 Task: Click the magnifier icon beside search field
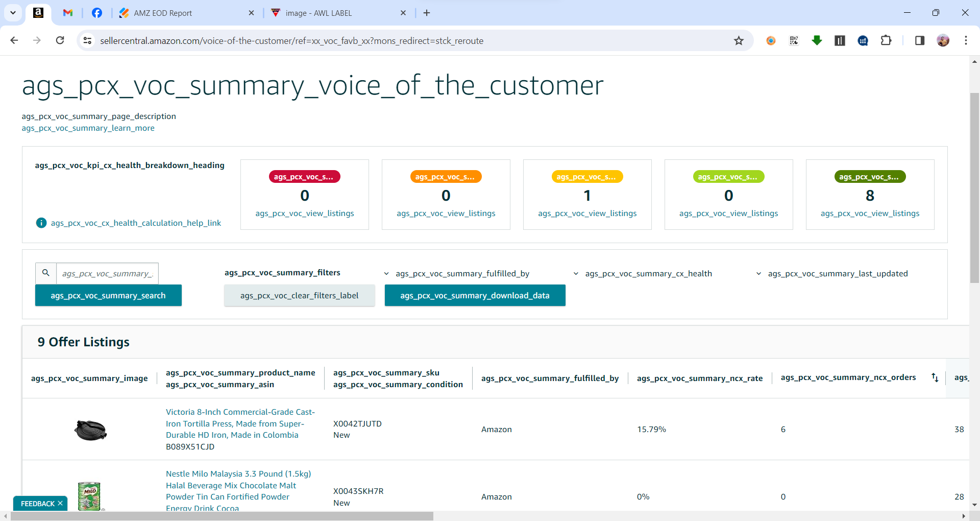46,273
